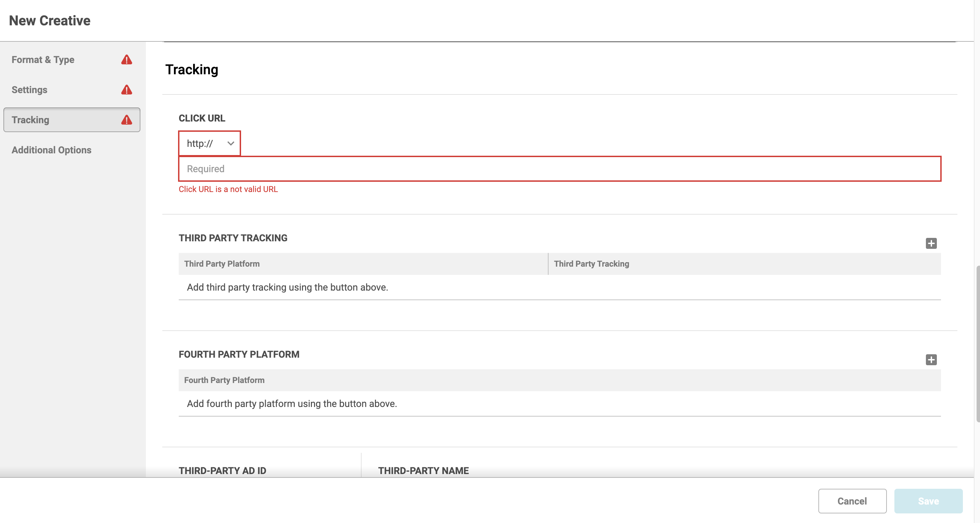Add third party tracking with plus icon

(x=931, y=243)
